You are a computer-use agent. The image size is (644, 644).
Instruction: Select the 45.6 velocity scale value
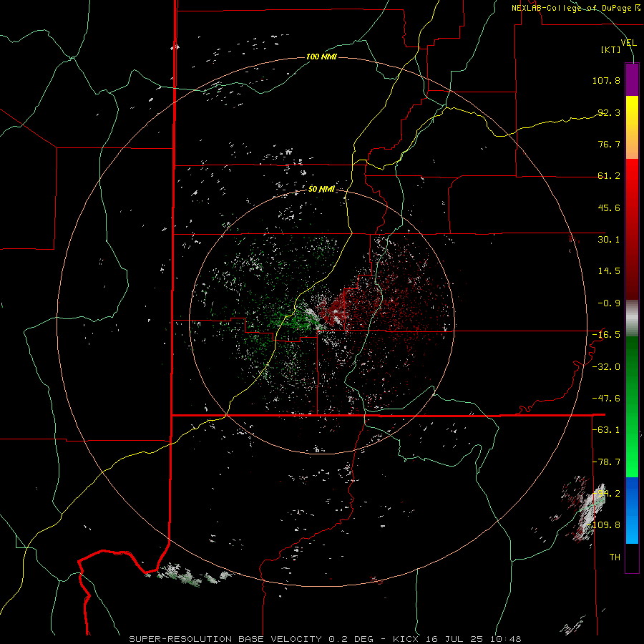click(609, 208)
